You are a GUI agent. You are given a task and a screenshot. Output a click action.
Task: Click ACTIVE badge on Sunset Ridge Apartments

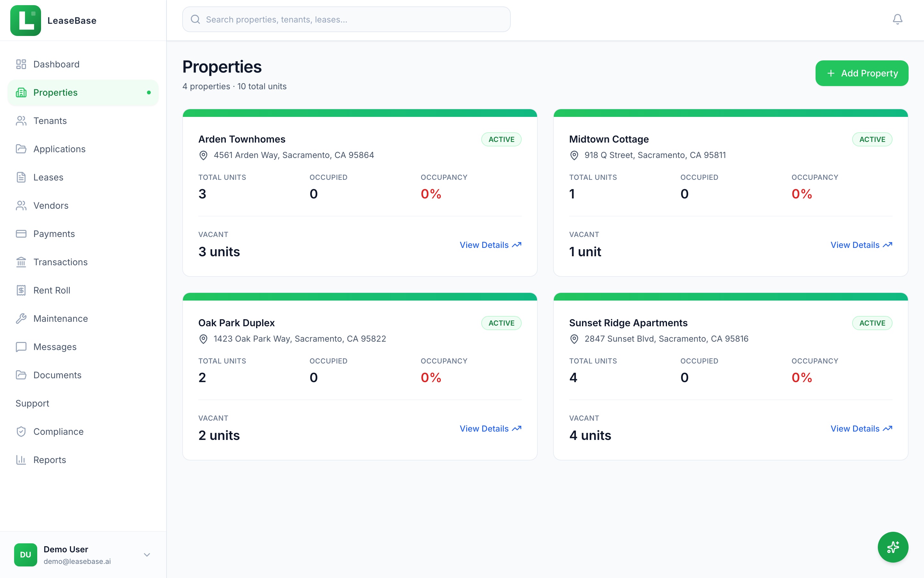pyautogui.click(x=872, y=323)
